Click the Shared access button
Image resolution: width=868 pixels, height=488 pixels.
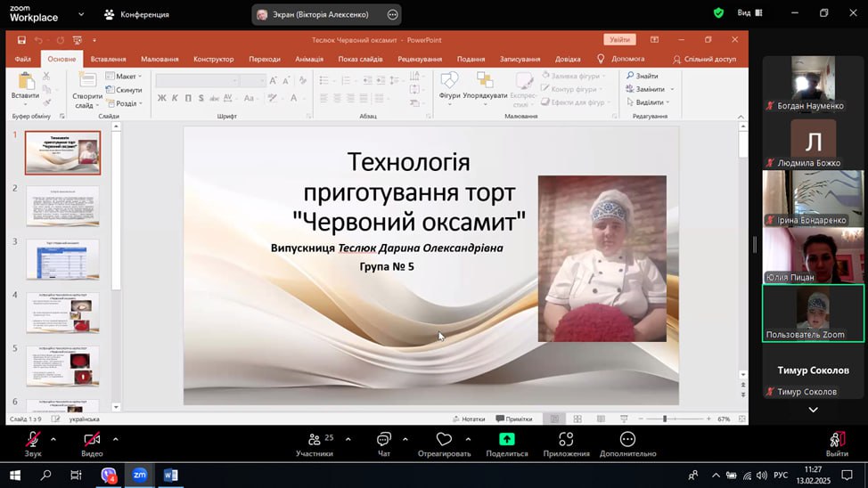[704, 59]
